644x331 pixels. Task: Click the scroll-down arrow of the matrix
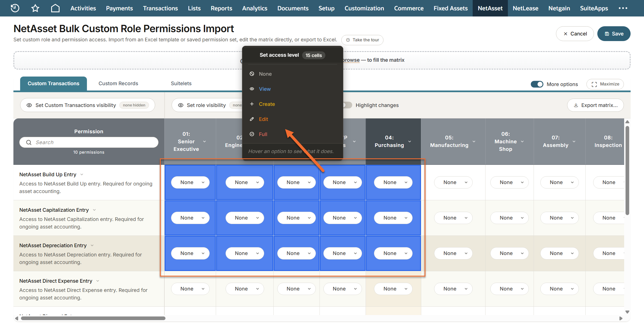pos(627,312)
